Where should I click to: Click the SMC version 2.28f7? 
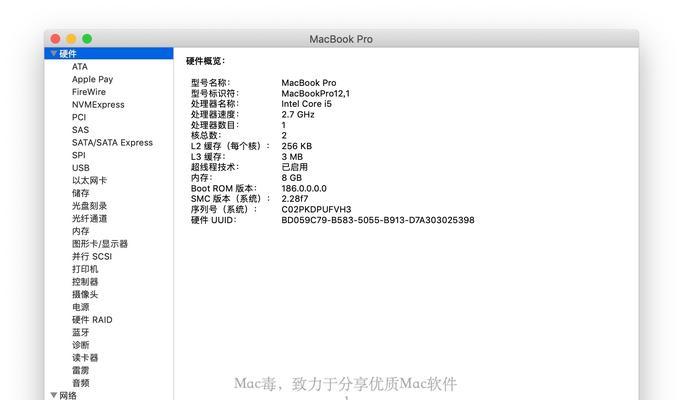point(294,199)
